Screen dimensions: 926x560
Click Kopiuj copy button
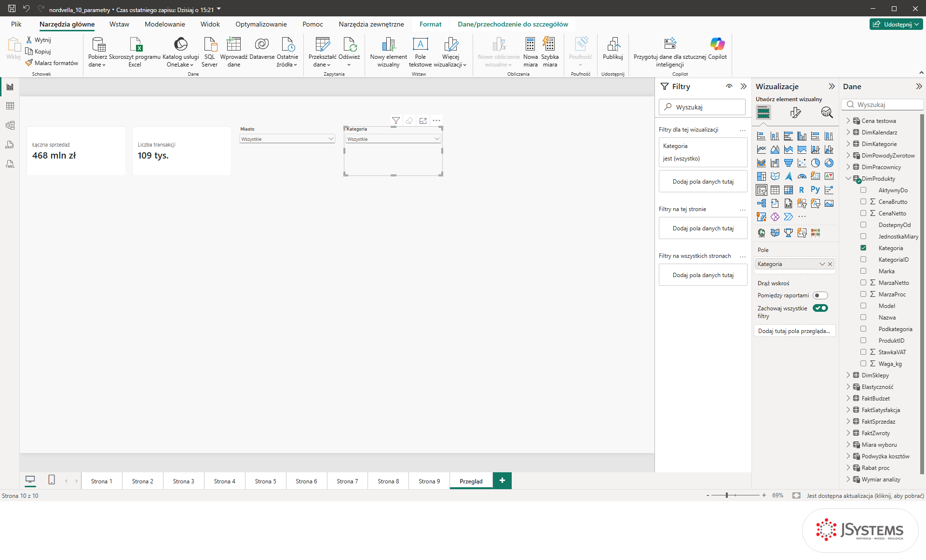(39, 52)
